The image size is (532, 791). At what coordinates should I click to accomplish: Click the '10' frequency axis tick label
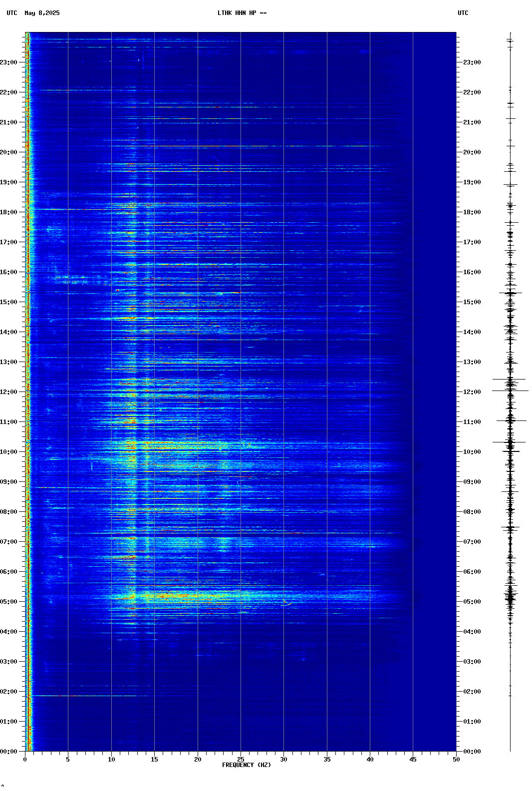[111, 760]
